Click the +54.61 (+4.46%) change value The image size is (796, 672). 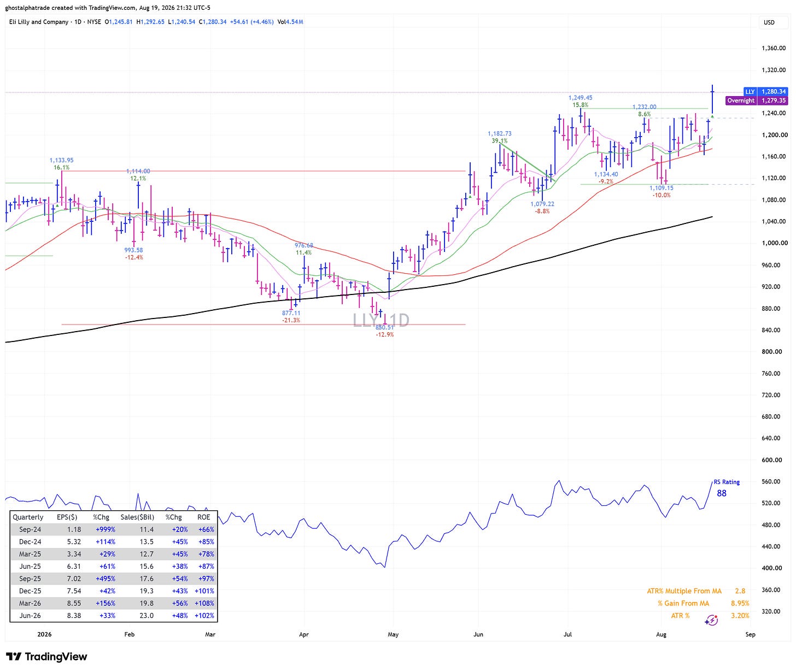coord(248,22)
